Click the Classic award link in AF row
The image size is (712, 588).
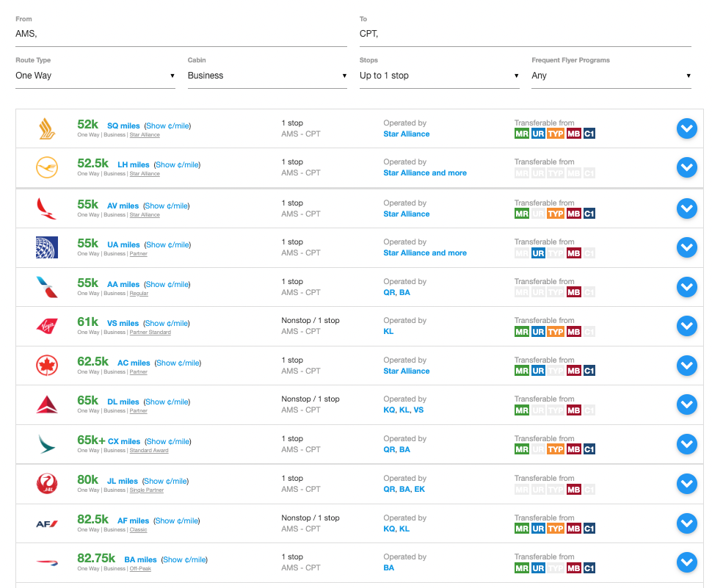coord(139,530)
